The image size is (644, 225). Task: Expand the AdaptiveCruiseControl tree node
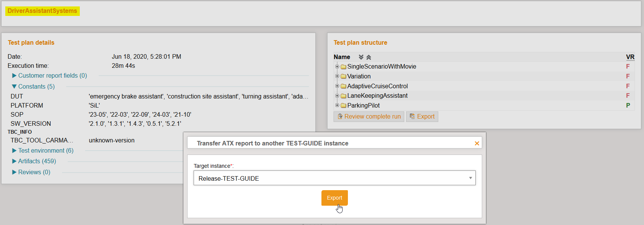coord(337,86)
